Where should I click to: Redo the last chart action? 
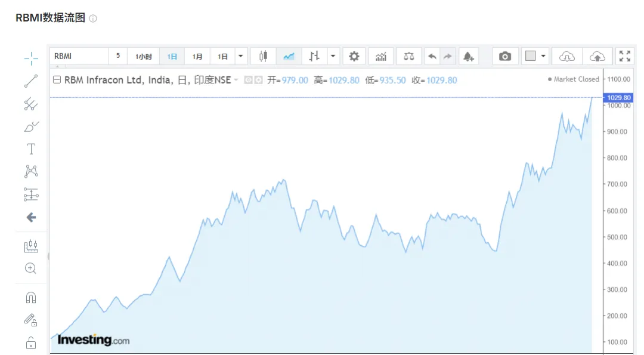pos(448,56)
